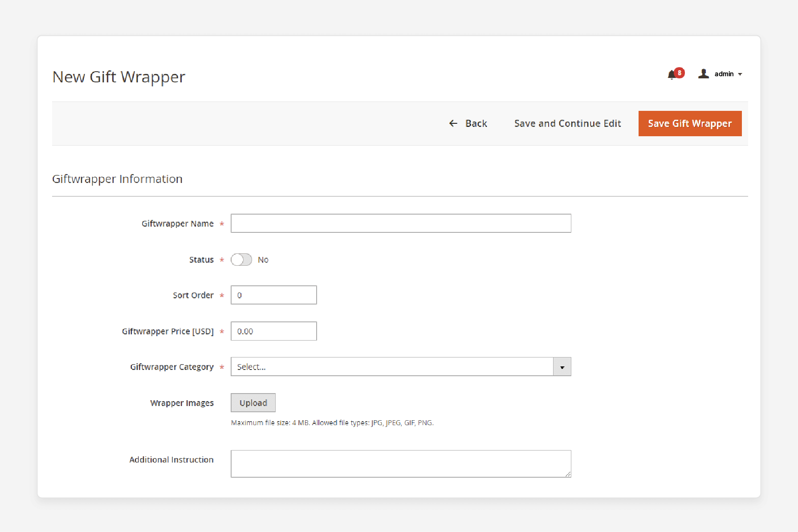Screen dimensions: 798x532
Task: Click the Additional Instruction label
Action: (x=171, y=459)
